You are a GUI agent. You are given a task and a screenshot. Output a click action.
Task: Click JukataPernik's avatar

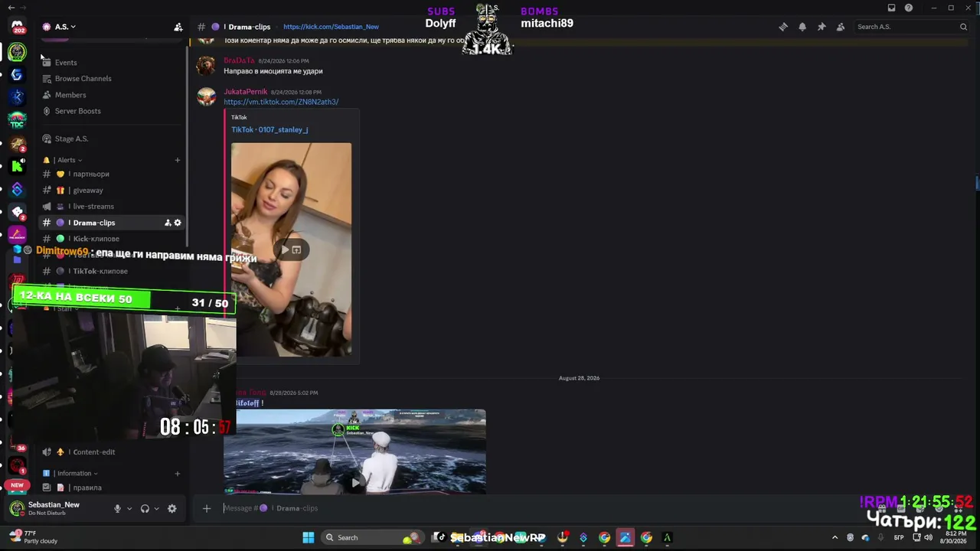(206, 96)
